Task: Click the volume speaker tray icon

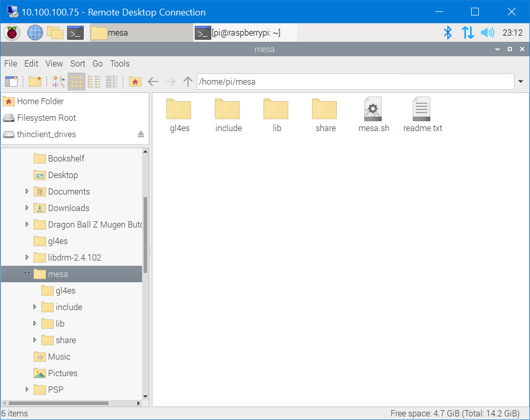Action: (x=487, y=33)
